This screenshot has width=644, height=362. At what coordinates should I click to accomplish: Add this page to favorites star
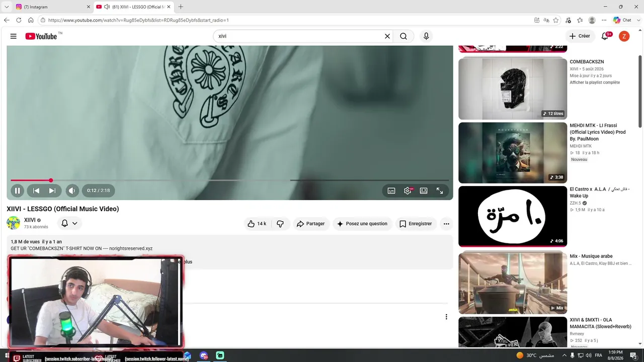pos(556,20)
